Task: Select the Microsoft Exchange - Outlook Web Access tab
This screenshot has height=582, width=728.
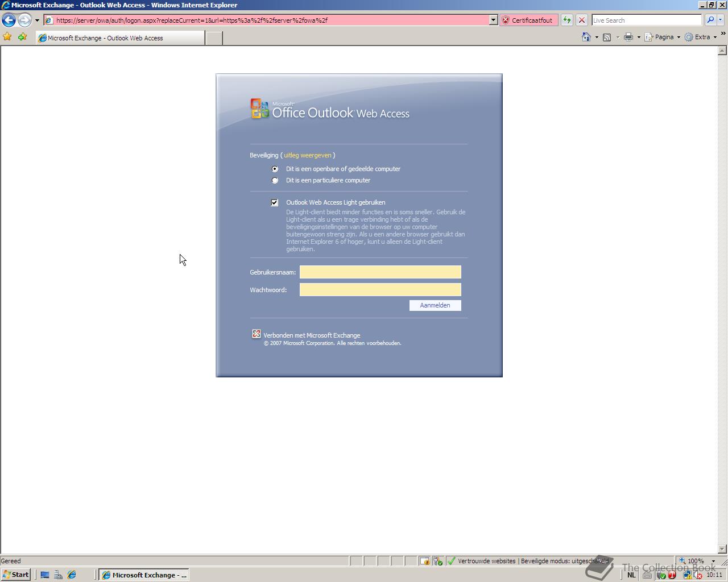Action: [120, 38]
